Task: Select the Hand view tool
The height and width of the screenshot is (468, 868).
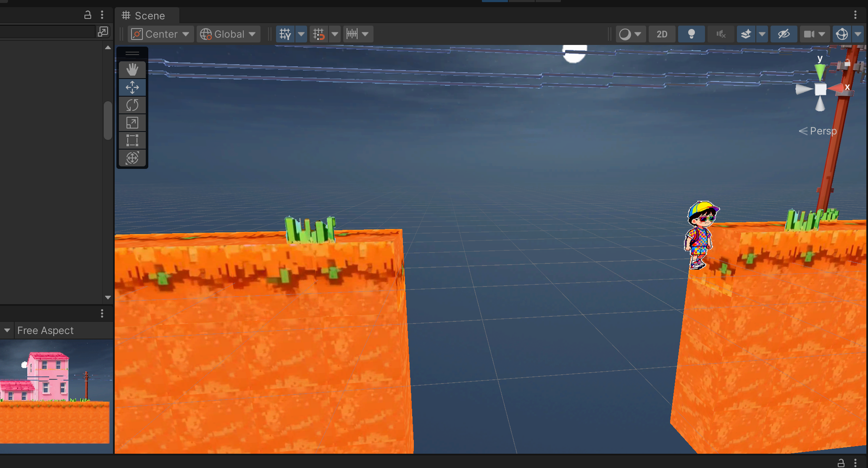Action: (132, 70)
